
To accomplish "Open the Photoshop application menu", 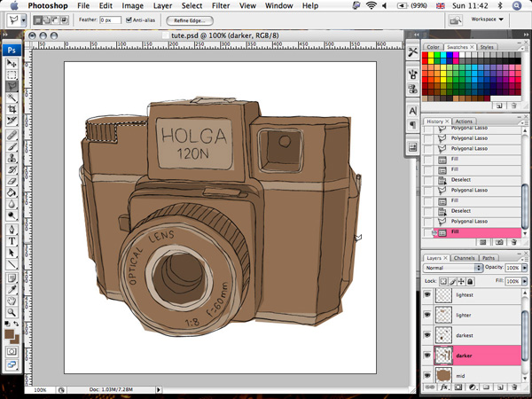I will (48, 6).
